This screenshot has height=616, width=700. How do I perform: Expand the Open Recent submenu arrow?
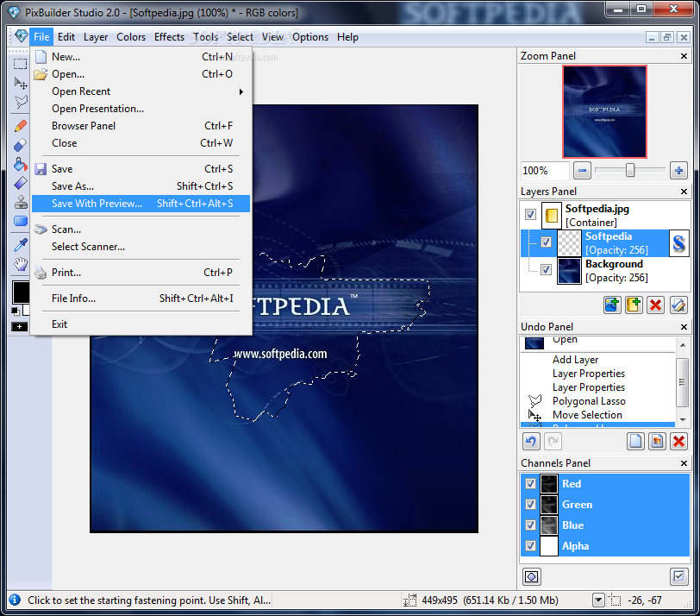coord(241,91)
